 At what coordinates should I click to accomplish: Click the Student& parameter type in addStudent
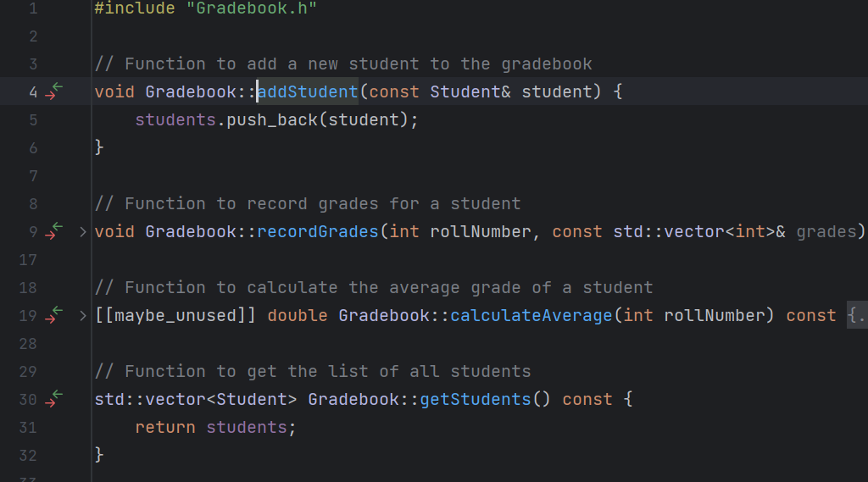tap(470, 91)
